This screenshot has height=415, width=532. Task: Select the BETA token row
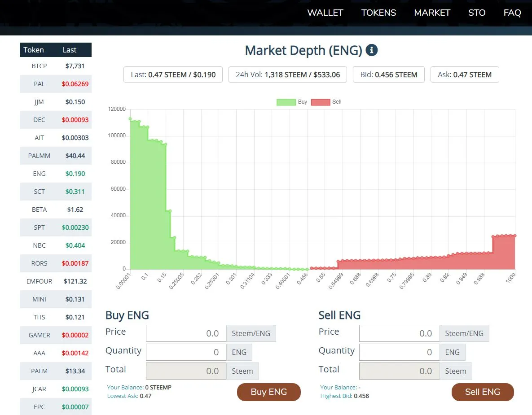coord(56,210)
